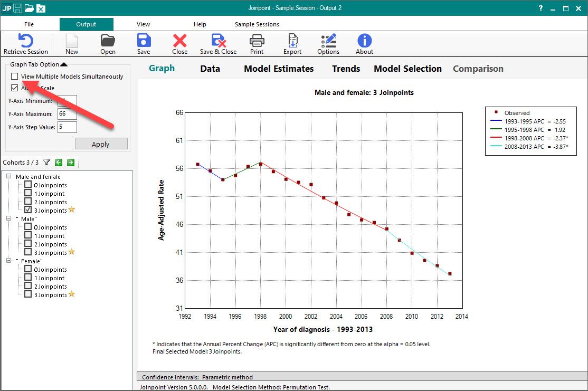Switch to the Comparison tab
Viewport: 588px width, 391px height.
click(478, 69)
